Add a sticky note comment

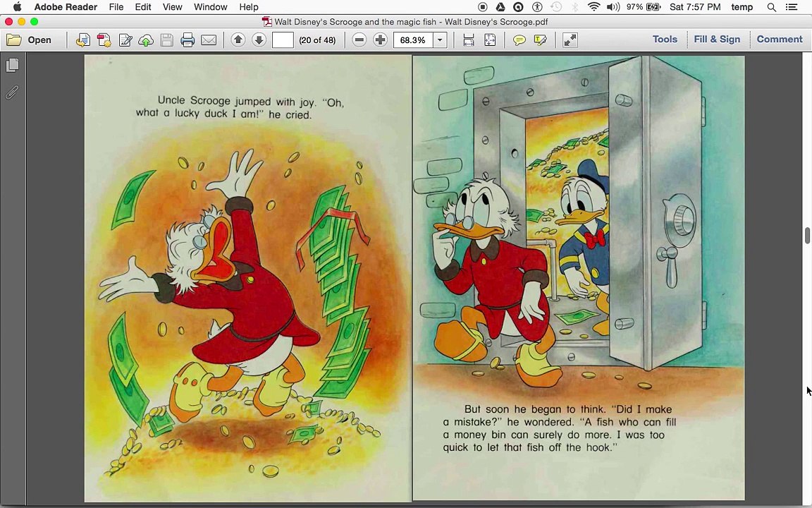519,40
